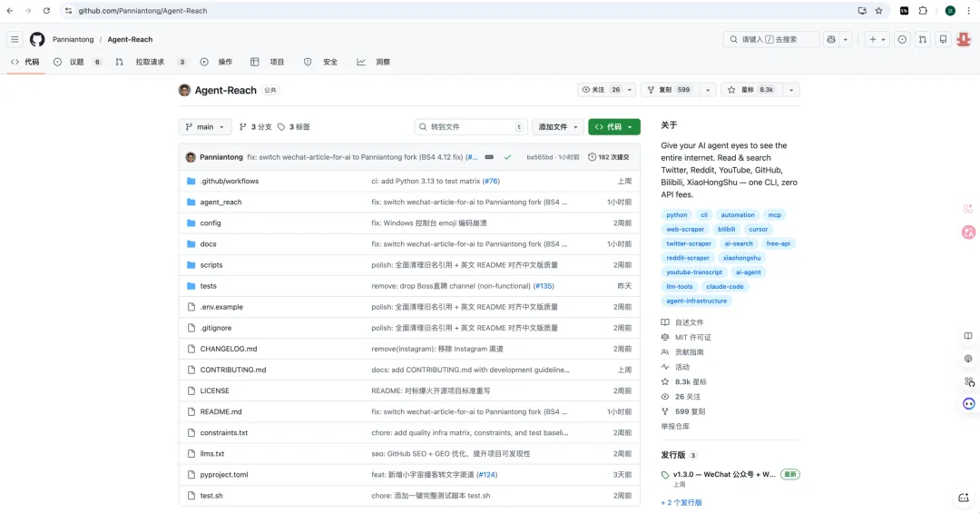Image resolution: width=980 pixels, height=514 pixels.
Task: Open browser three-dot menu
Action: pos(969,11)
